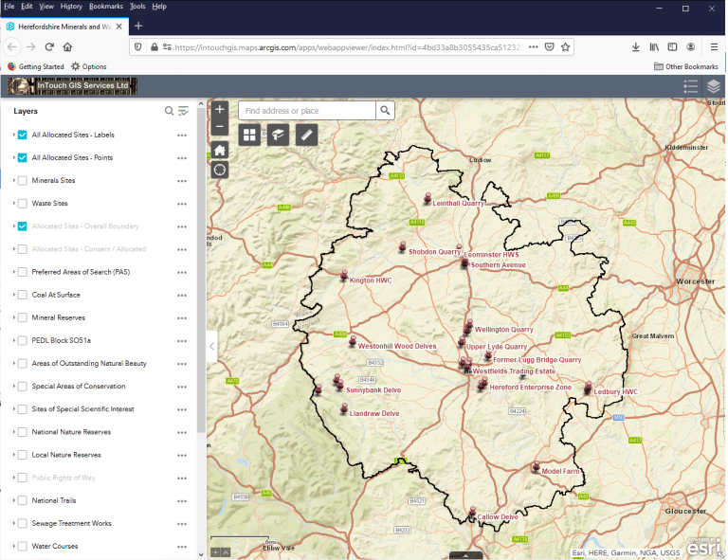Open the browser downloads arrow

(x=636, y=46)
